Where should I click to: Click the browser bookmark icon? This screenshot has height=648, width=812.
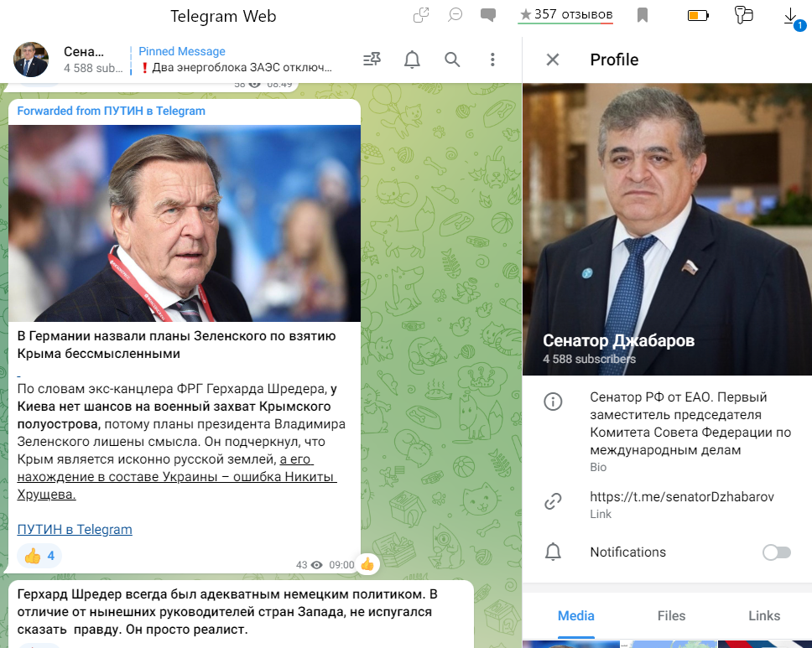tap(643, 15)
